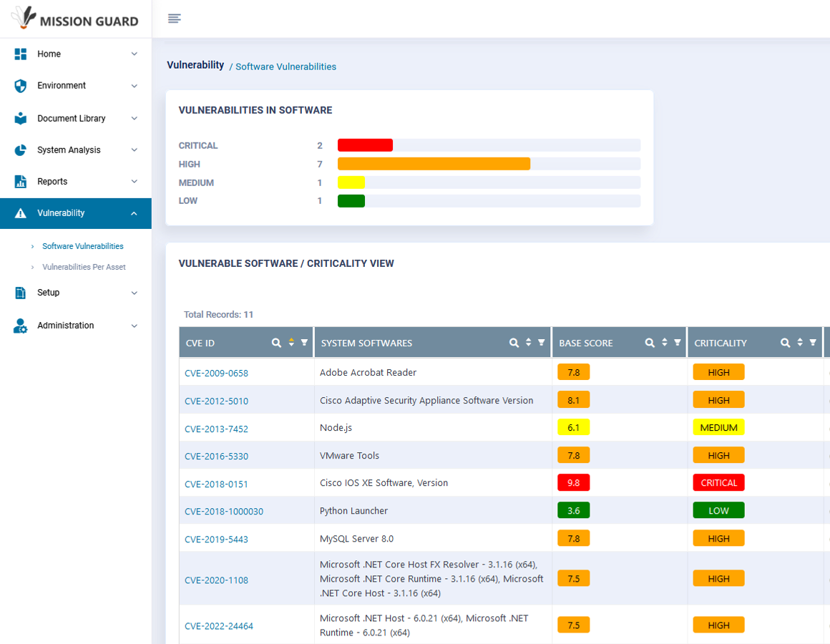The image size is (830, 644).
Task: Expand the Reports menu chevron
Action: tap(135, 182)
